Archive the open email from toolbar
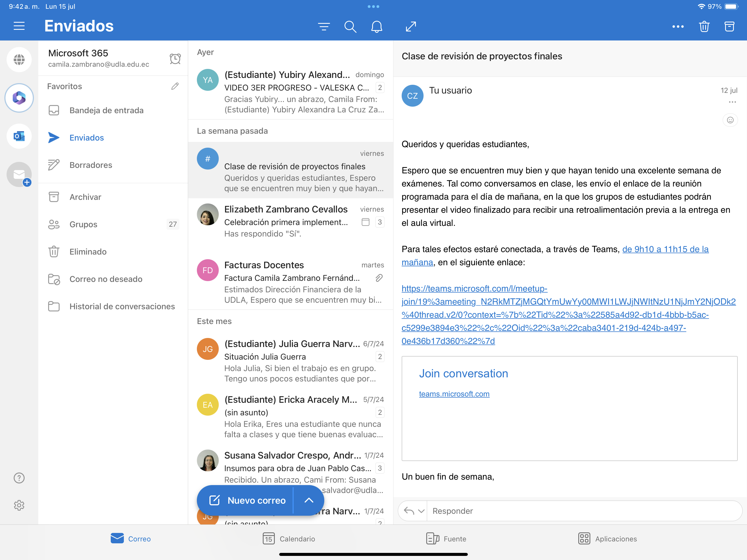Viewport: 747px width, 560px height. pos(730,26)
